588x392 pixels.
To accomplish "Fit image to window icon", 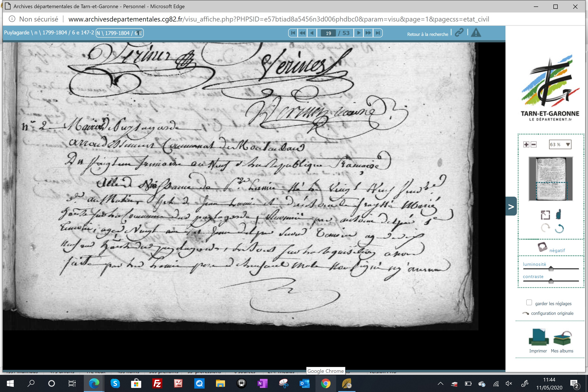I will point(545,215).
